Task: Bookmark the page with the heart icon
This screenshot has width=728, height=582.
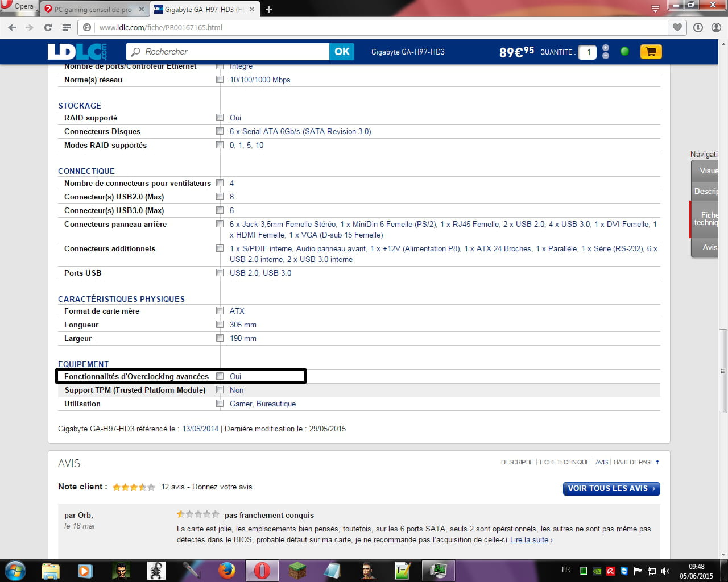Action: 677,27
